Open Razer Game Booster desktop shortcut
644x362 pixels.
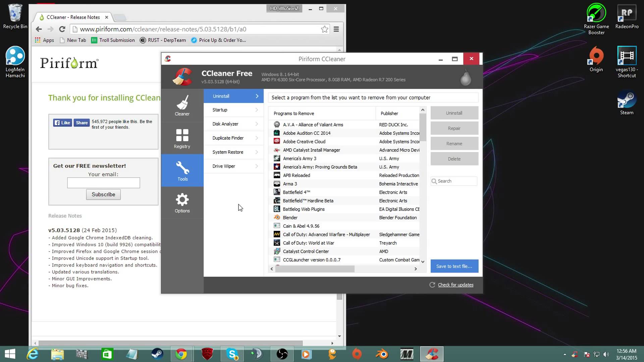click(596, 19)
